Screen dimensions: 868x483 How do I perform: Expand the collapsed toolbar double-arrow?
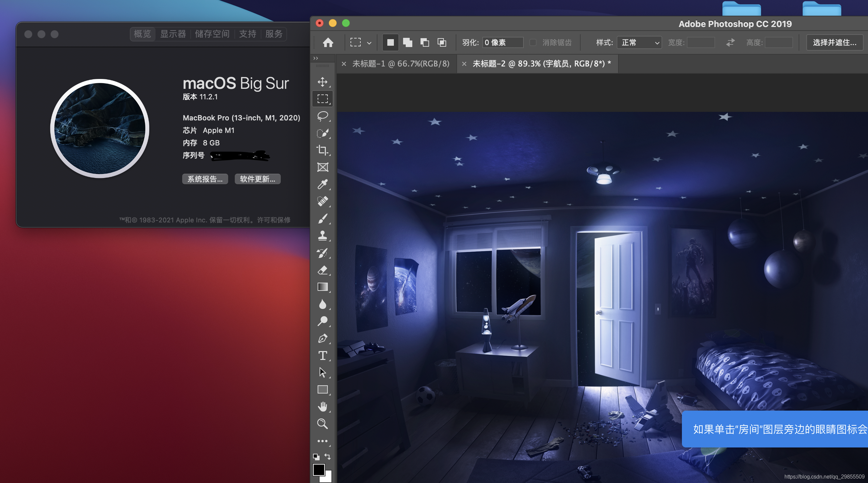[316, 58]
